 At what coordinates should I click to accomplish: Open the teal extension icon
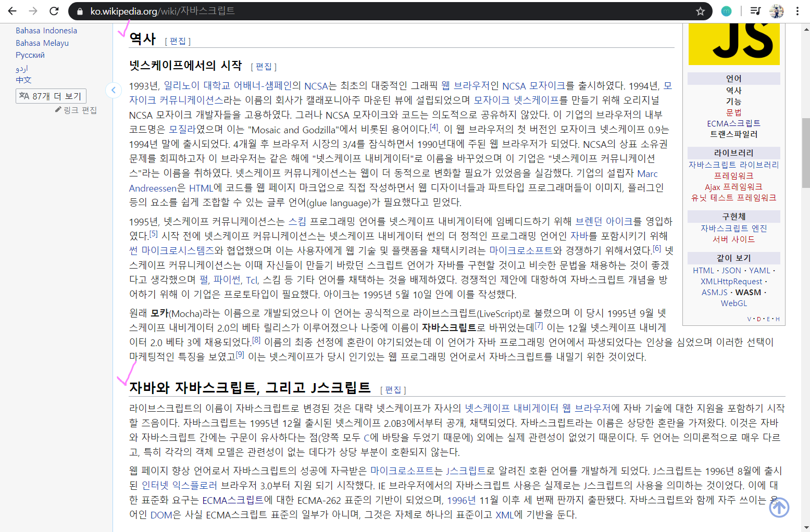[x=726, y=11]
